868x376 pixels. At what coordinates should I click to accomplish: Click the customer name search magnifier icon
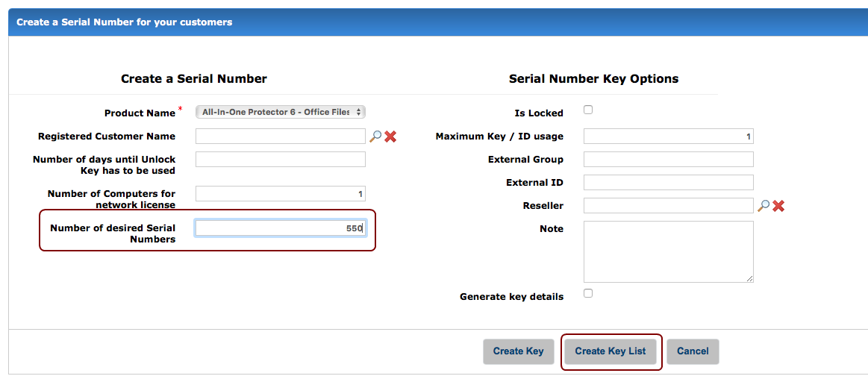[x=375, y=137]
